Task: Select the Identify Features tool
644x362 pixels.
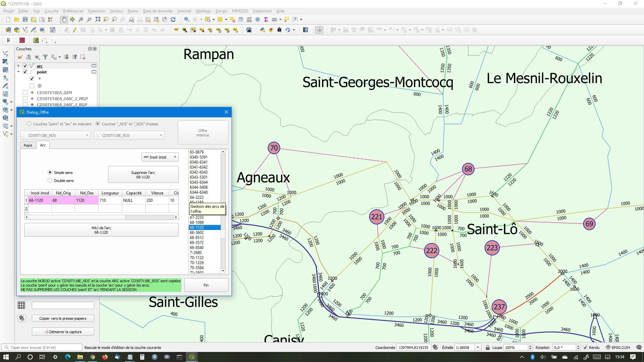Action: click(186, 19)
